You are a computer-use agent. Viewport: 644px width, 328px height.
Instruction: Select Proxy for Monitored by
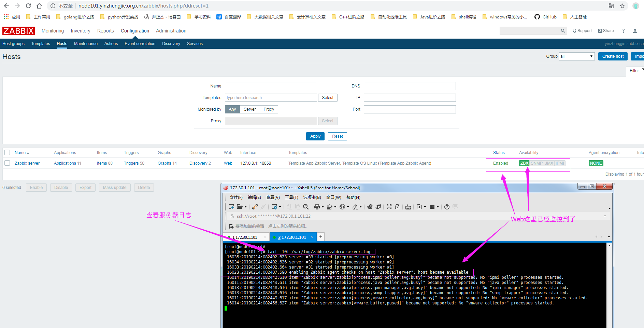[x=269, y=109]
